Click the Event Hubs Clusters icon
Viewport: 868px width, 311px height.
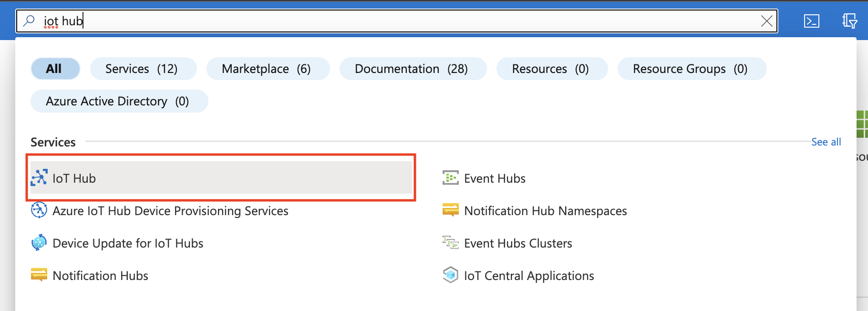click(x=451, y=242)
